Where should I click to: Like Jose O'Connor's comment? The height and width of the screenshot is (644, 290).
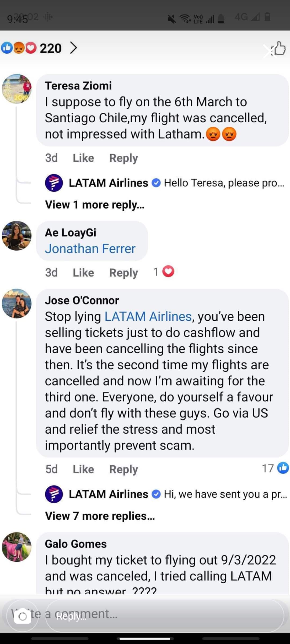pyautogui.click(x=83, y=469)
